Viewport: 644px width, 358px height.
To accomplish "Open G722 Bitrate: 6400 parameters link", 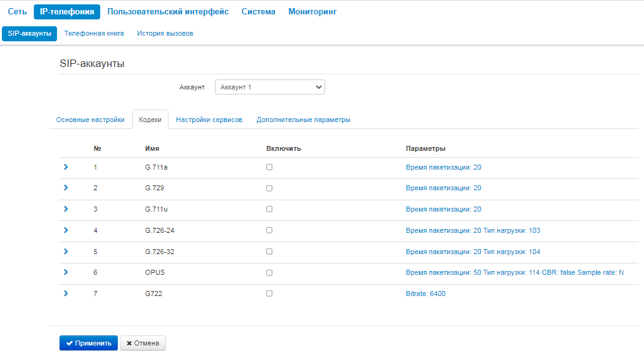I will coord(425,294).
